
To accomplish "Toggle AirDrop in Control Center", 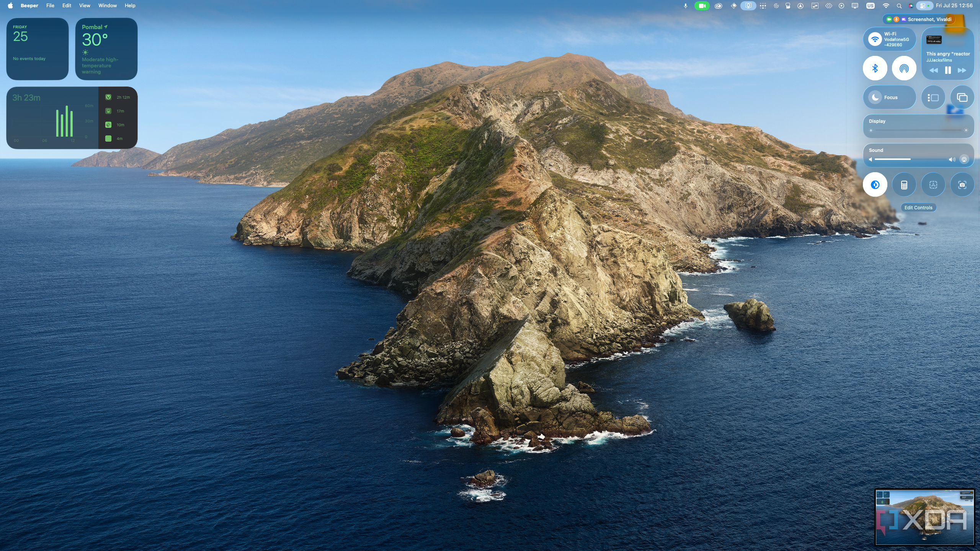I will pos(904,68).
